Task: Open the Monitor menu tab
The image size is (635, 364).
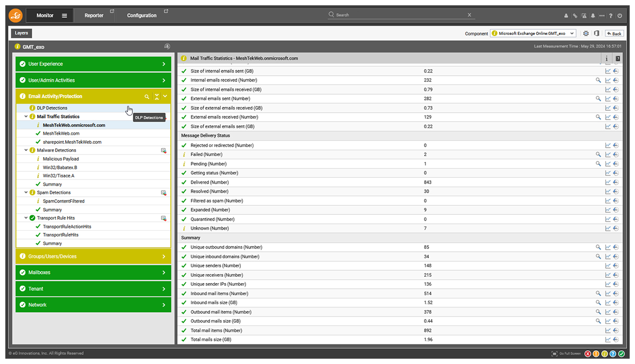Action: click(51, 16)
